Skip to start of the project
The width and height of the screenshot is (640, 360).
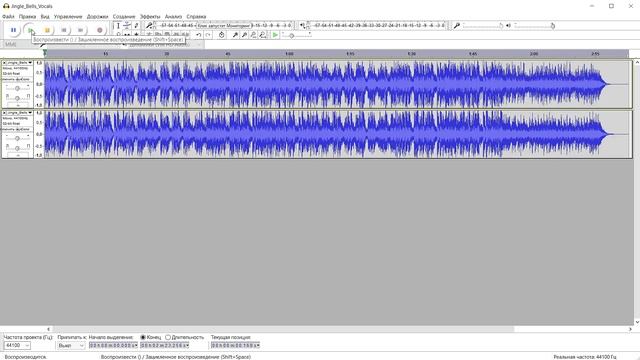[64, 30]
